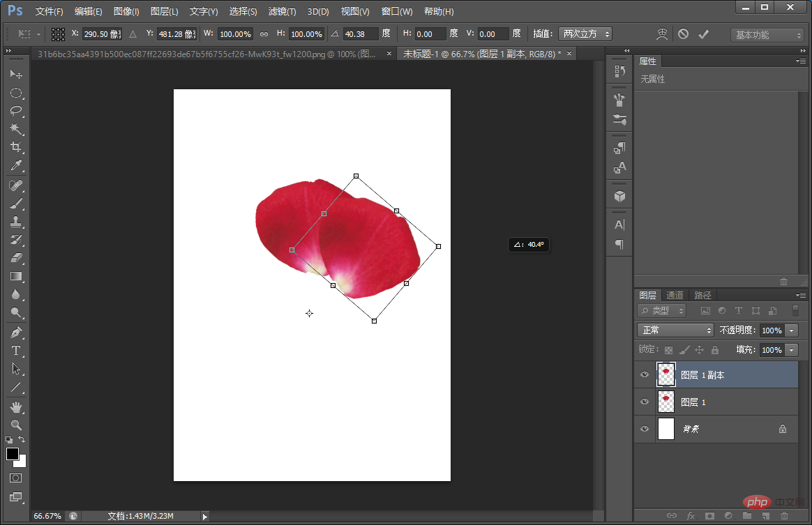This screenshot has height=525, width=812.
Task: Toggle the eye icon of 图层 1
Action: pos(645,402)
